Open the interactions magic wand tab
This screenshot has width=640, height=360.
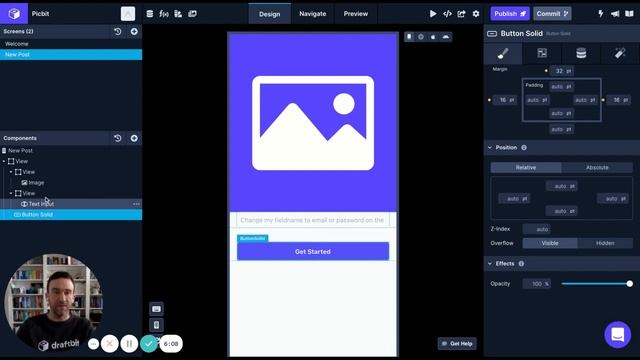coord(620,53)
